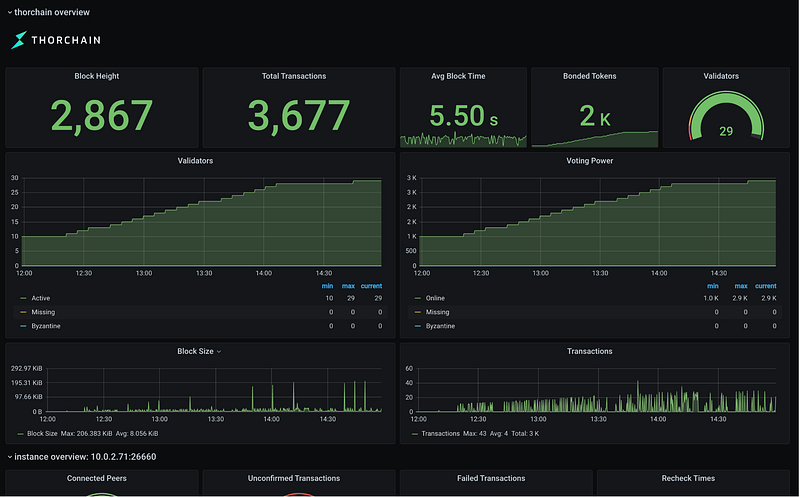Image resolution: width=800 pixels, height=497 pixels.
Task: Click the Byzantine legend color swatch in Validators
Action: (23, 326)
